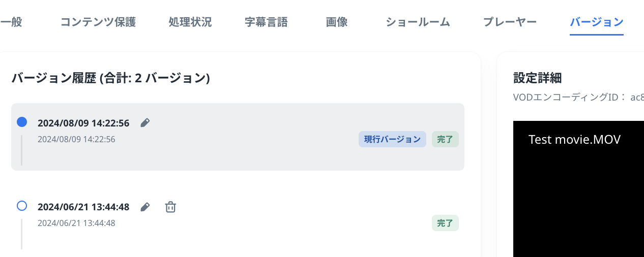Select the filled current version timeline dot
This screenshot has height=257, width=644.
tap(22, 122)
